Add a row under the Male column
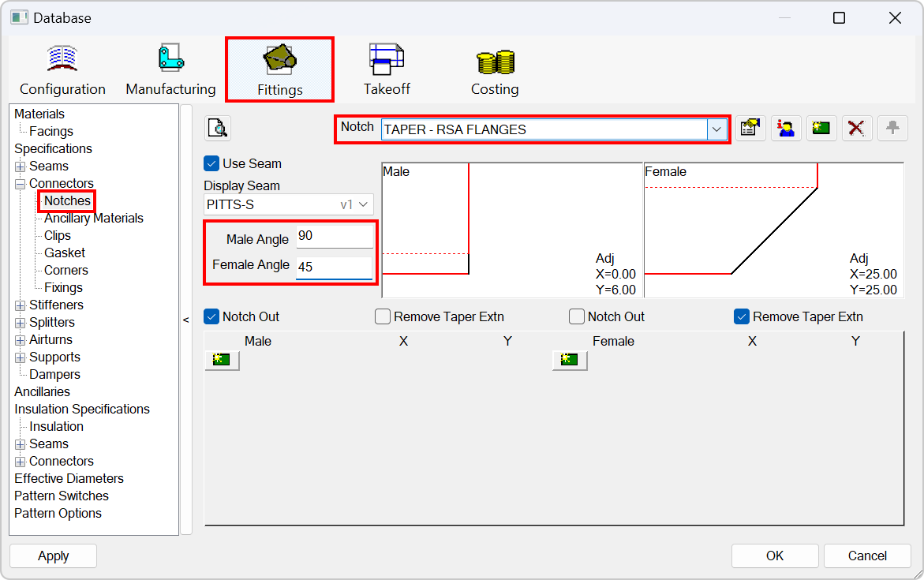The image size is (924, 580). point(221,360)
